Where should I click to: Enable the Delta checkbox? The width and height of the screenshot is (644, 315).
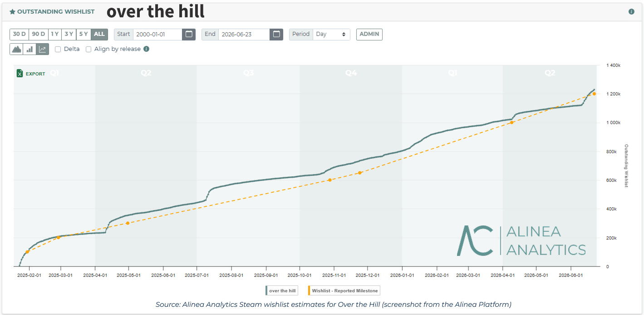(x=58, y=49)
